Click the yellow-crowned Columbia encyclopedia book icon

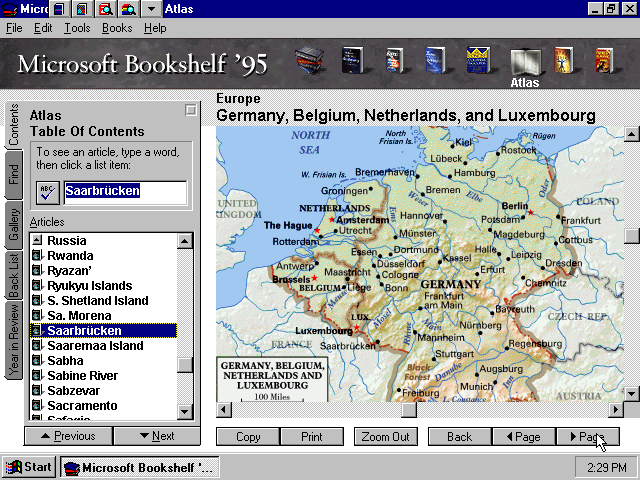pos(476,62)
